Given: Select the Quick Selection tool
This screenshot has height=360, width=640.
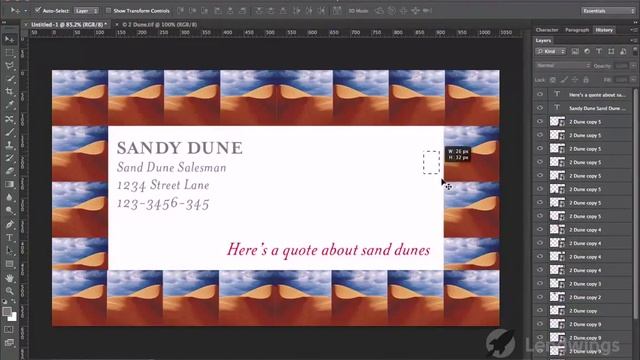Looking at the screenshot, I should [9, 79].
